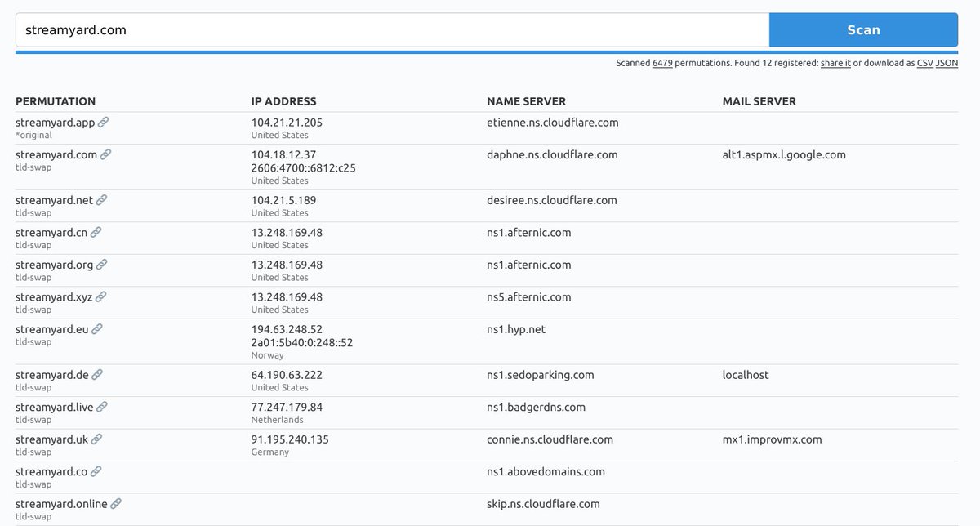Click the link icon beside streamyard.org
Screen dimensions: 980x526
[x=102, y=265]
